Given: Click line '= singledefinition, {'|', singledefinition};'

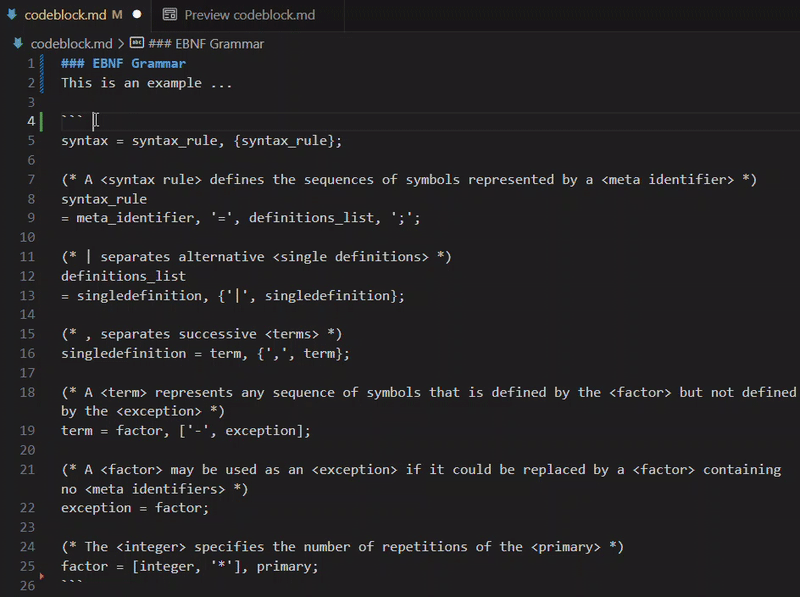Looking at the screenshot, I should coord(233,295).
